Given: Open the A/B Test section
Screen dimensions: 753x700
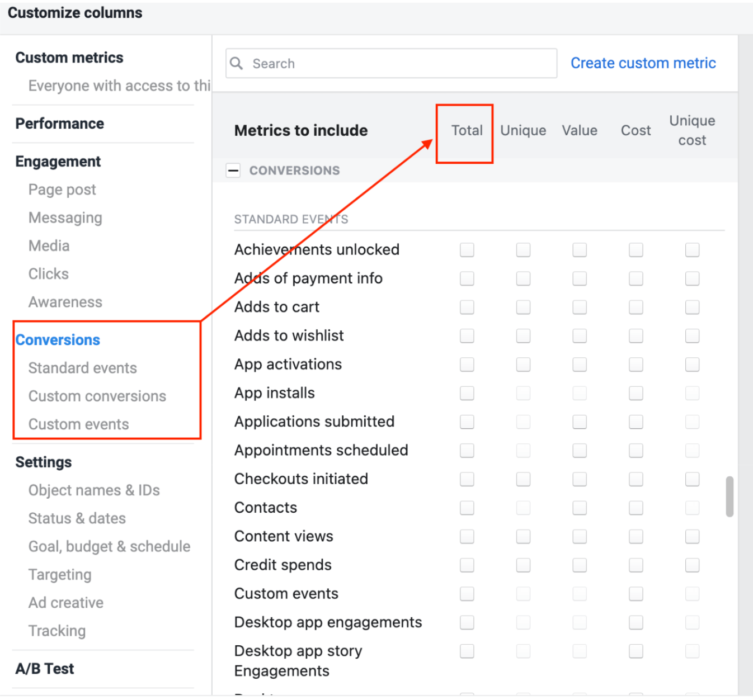Looking at the screenshot, I should [45, 669].
